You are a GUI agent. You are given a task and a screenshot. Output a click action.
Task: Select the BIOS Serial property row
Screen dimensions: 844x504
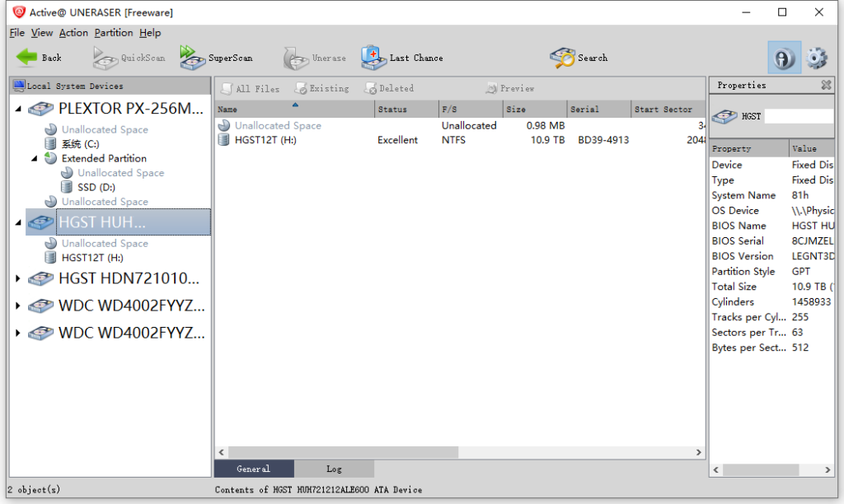point(771,241)
